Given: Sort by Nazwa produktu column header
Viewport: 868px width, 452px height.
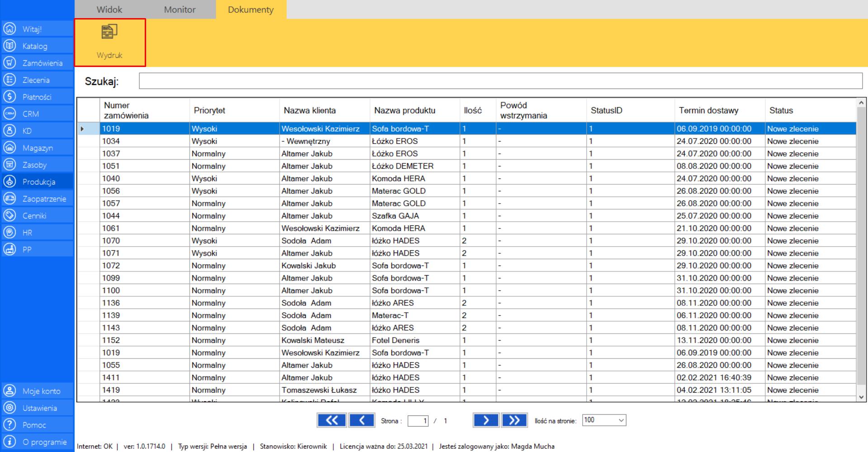Looking at the screenshot, I should tap(415, 110).
